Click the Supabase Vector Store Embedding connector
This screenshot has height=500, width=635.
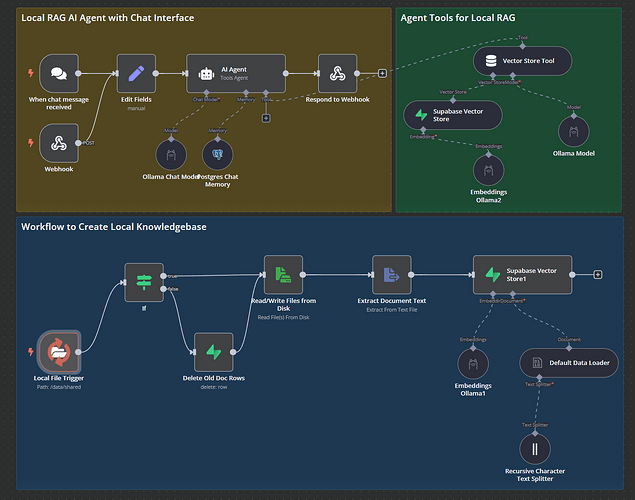click(423, 130)
